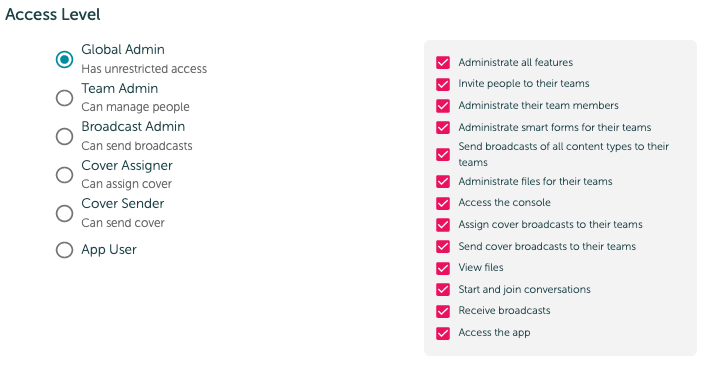The image size is (707, 366).
Task: Choose the Cover Sender radio option
Action: [64, 213]
